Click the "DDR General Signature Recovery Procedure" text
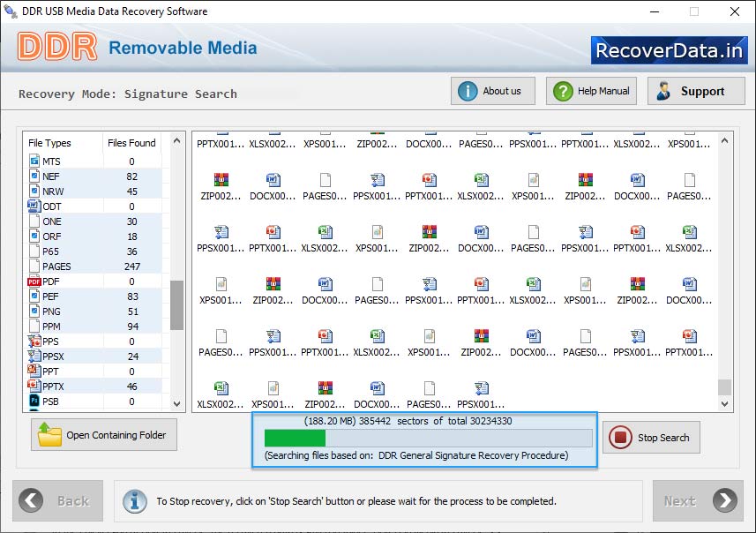Viewport: 756px width, 533px height. click(473, 455)
